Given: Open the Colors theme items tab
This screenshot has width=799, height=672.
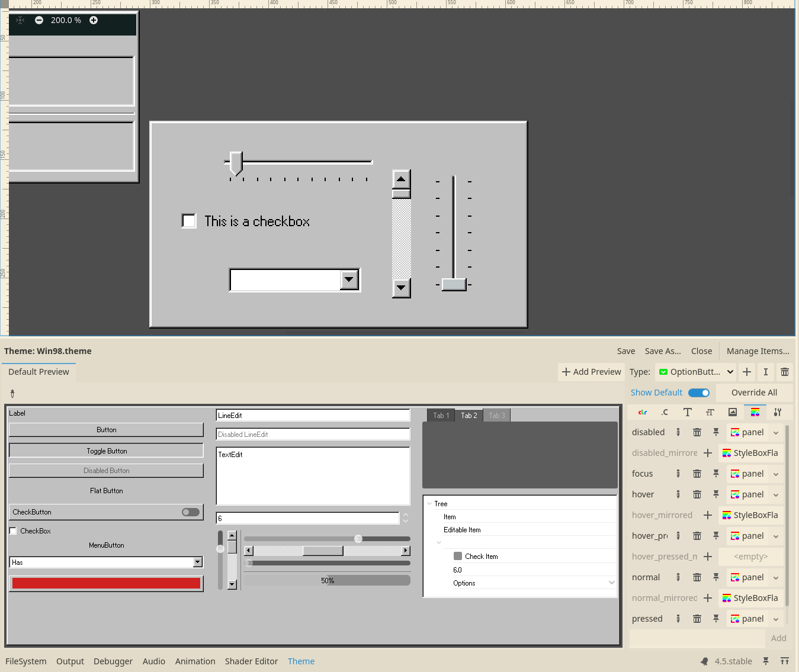Looking at the screenshot, I should tap(642, 412).
